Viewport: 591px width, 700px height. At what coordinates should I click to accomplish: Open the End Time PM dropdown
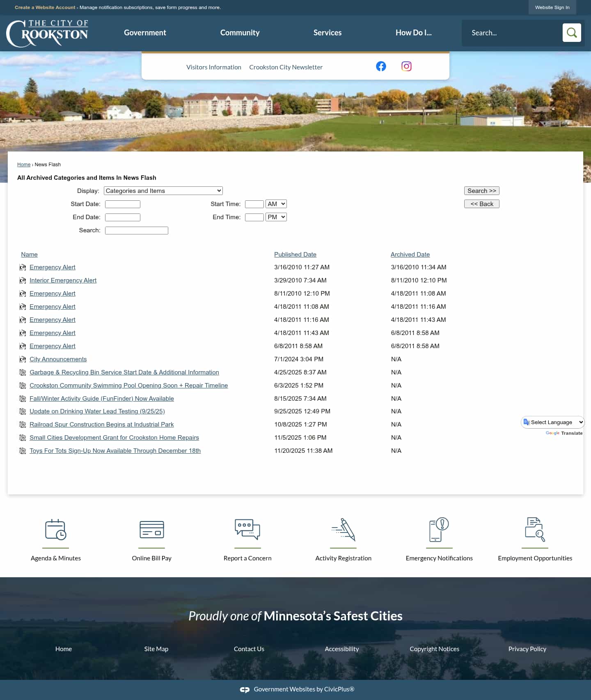276,217
